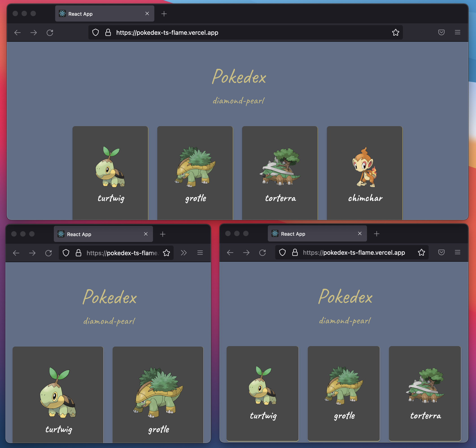Close the React App tab in the top window

(x=147, y=14)
